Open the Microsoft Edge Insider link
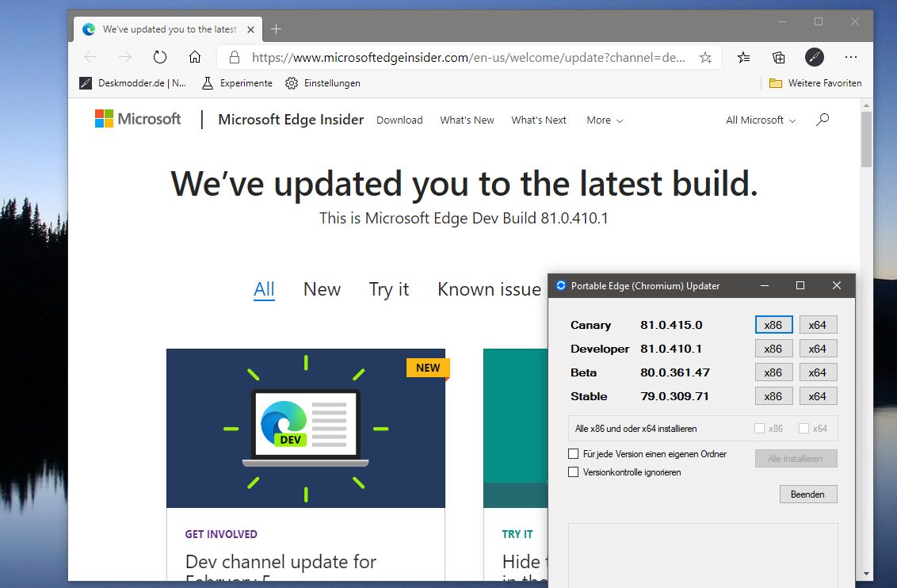This screenshot has width=897, height=588. click(291, 119)
